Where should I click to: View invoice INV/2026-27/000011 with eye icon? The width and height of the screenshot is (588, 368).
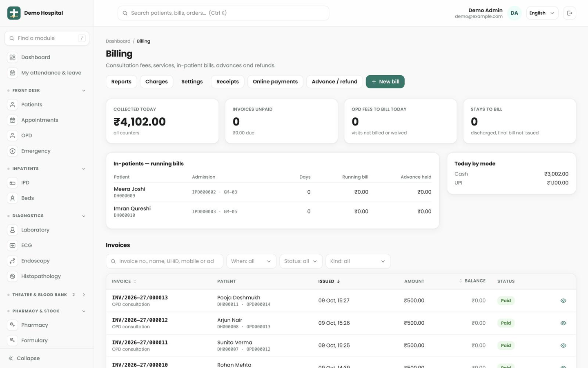(x=563, y=346)
